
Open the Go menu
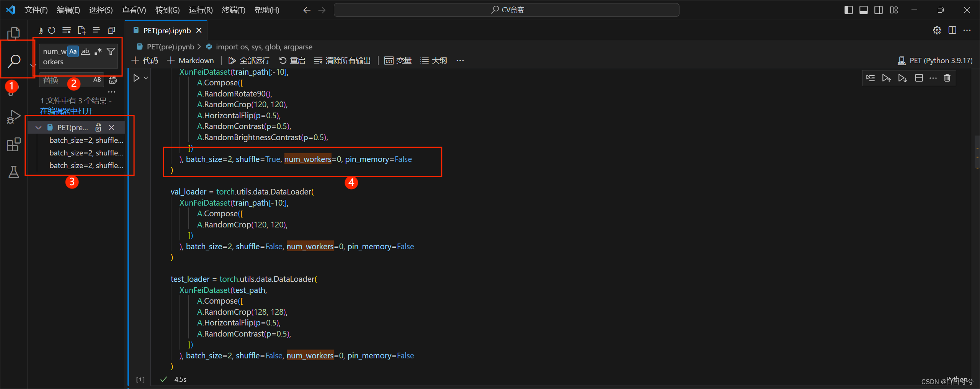[167, 10]
